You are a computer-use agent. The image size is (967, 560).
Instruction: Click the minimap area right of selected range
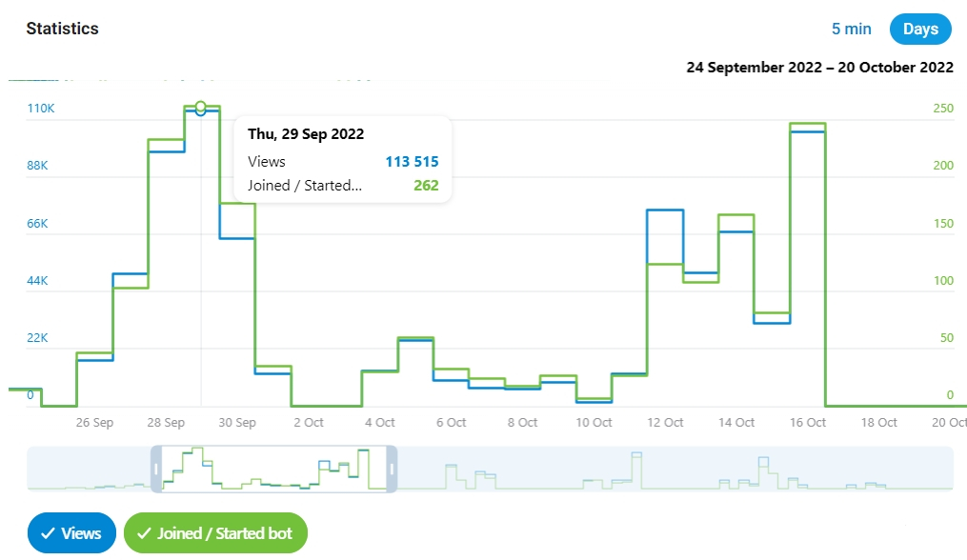(x=667, y=469)
